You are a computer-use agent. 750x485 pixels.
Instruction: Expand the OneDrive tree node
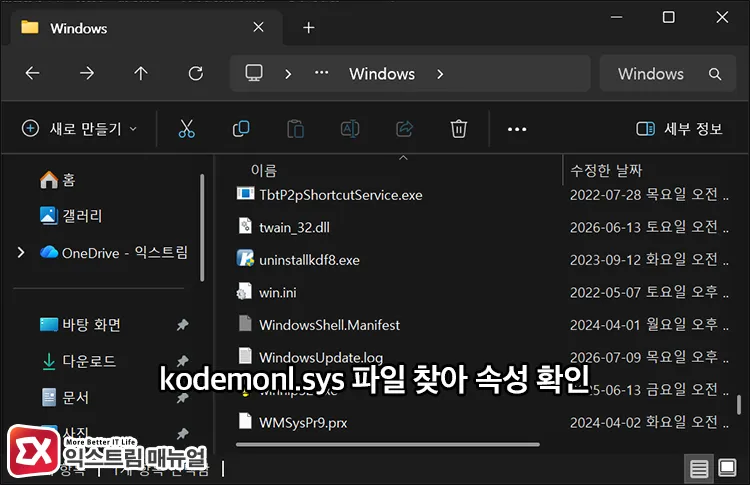(21, 252)
